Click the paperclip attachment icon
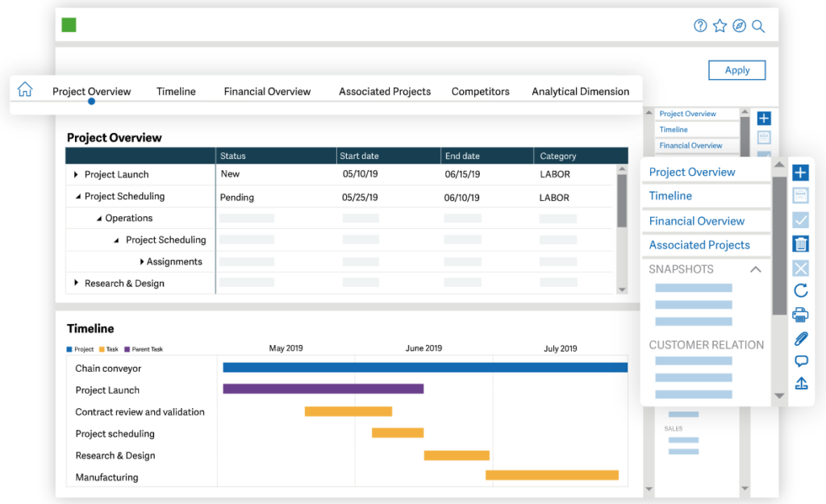Viewport: 826px width, 504px height. [x=800, y=338]
